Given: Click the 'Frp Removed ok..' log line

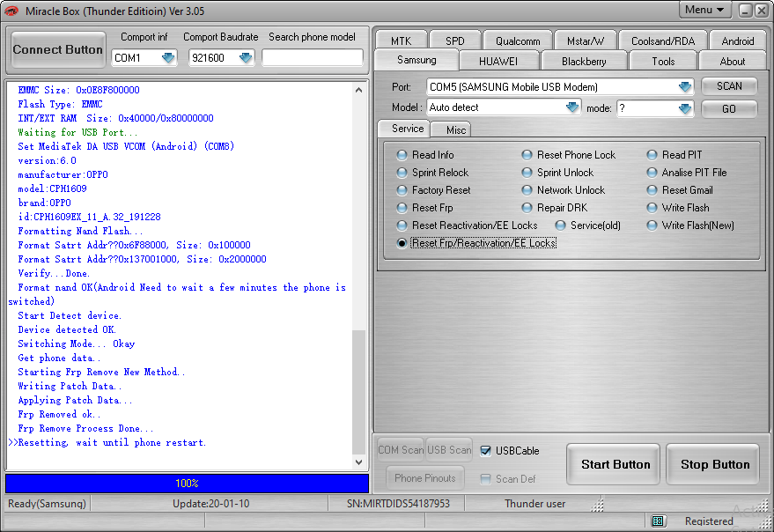Looking at the screenshot, I should click(x=59, y=415).
